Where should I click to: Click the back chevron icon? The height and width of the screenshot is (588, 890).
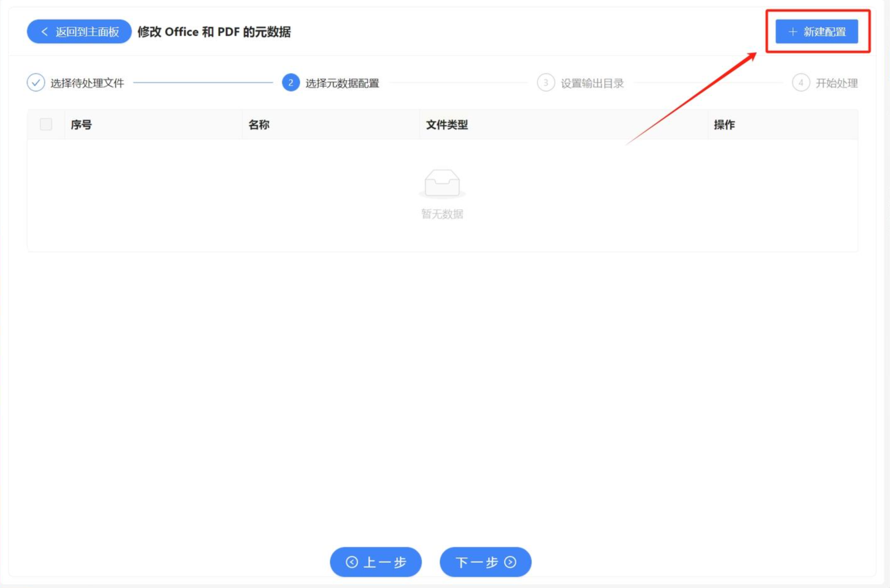(44, 32)
